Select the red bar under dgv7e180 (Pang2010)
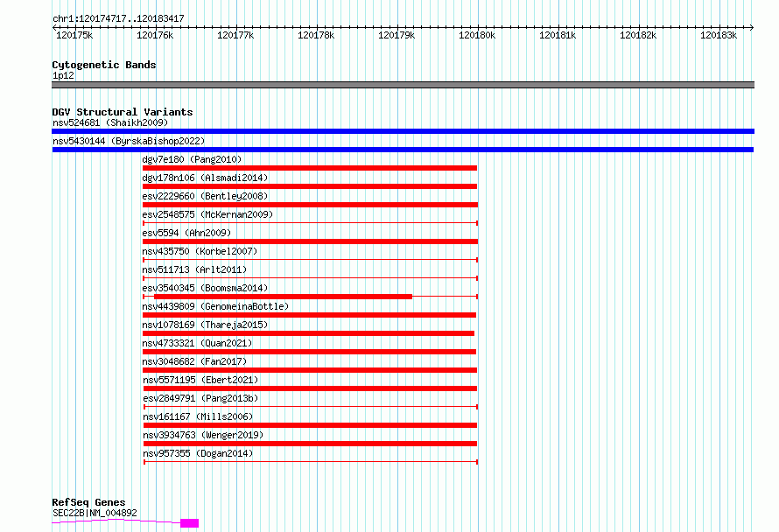This screenshot has width=779, height=532. click(x=310, y=168)
